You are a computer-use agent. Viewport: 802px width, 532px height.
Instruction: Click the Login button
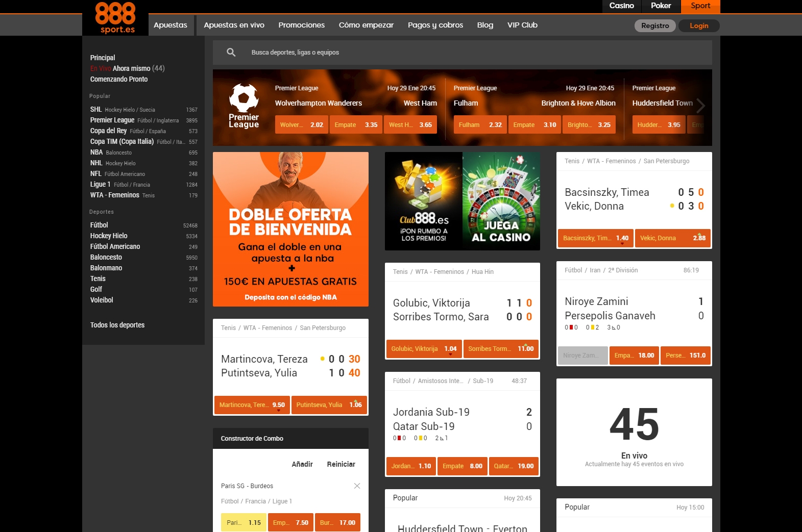[x=699, y=26]
